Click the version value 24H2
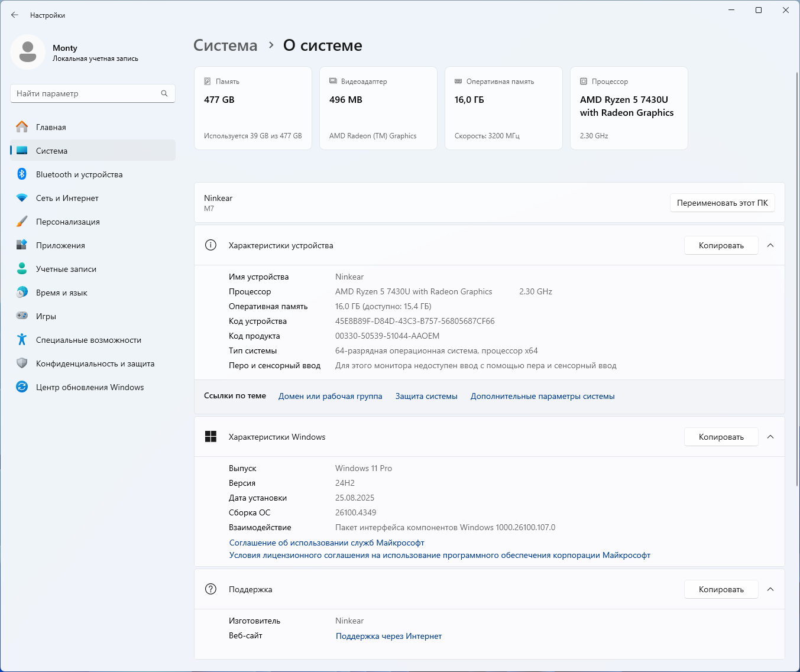Viewport: 800px width, 672px height. pos(345,483)
